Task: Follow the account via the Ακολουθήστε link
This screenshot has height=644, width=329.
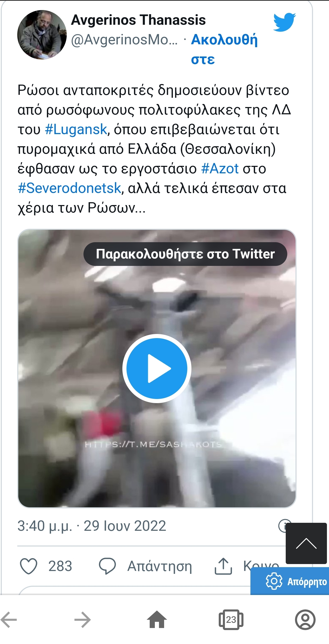Action: pyautogui.click(x=224, y=49)
